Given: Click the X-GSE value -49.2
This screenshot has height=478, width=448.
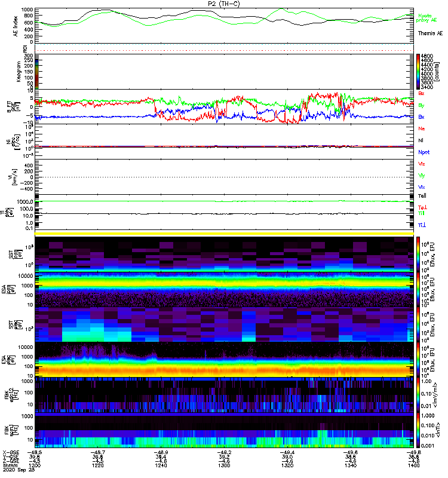Looking at the screenshot, I should tap(224, 452).
